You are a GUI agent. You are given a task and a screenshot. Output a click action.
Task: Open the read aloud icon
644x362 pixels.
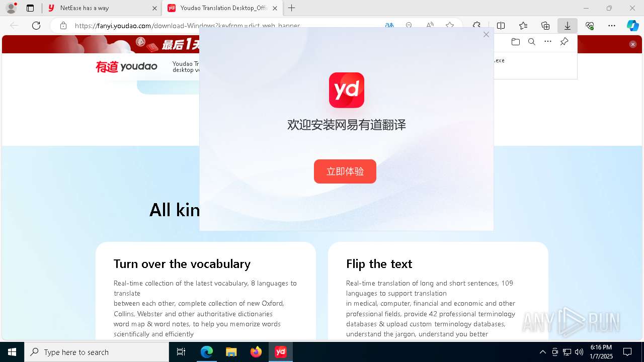click(x=430, y=26)
